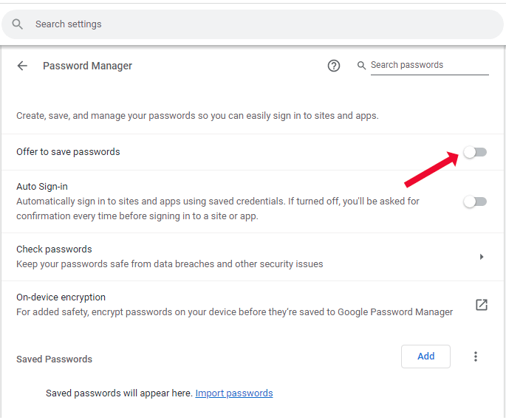Click the magnifier icon in Search settings bar

point(18,24)
